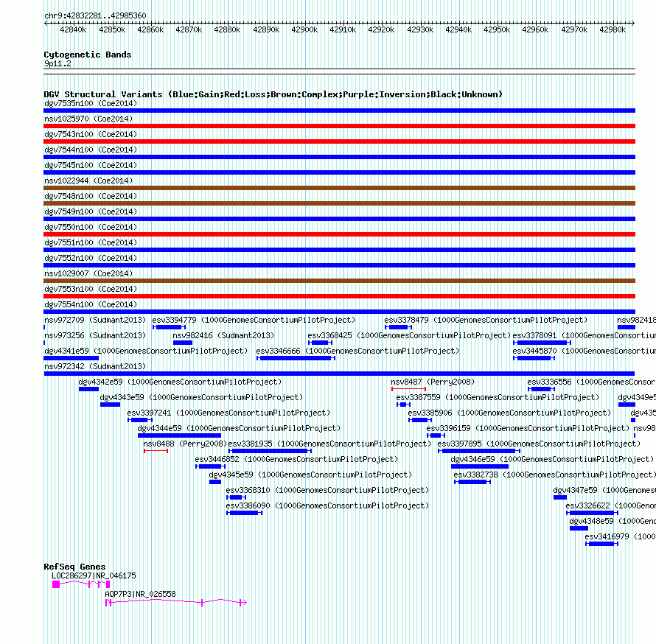This screenshot has height=644, width=656.
Task: Open the dgv4348e59 variant label
Action: 613,521
